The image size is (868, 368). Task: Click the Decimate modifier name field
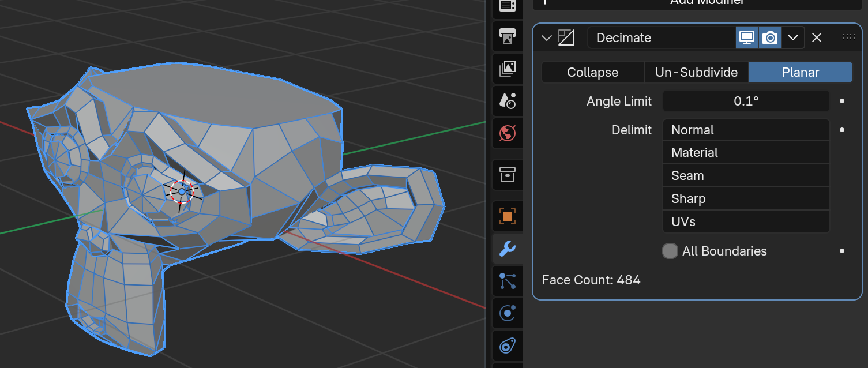coord(662,37)
